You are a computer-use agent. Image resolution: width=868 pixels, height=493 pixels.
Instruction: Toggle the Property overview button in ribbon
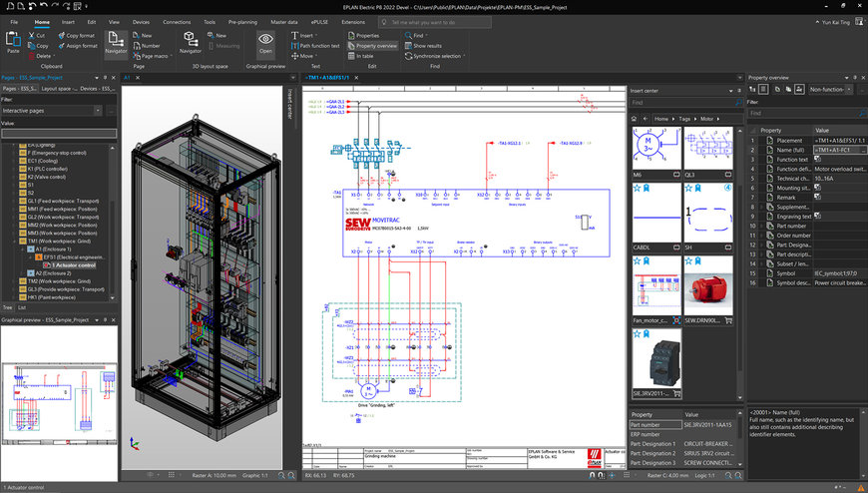pyautogui.click(x=373, y=46)
